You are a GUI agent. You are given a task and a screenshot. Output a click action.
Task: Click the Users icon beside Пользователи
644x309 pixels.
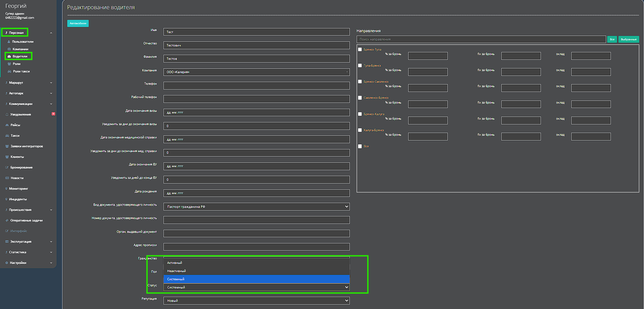9,42
